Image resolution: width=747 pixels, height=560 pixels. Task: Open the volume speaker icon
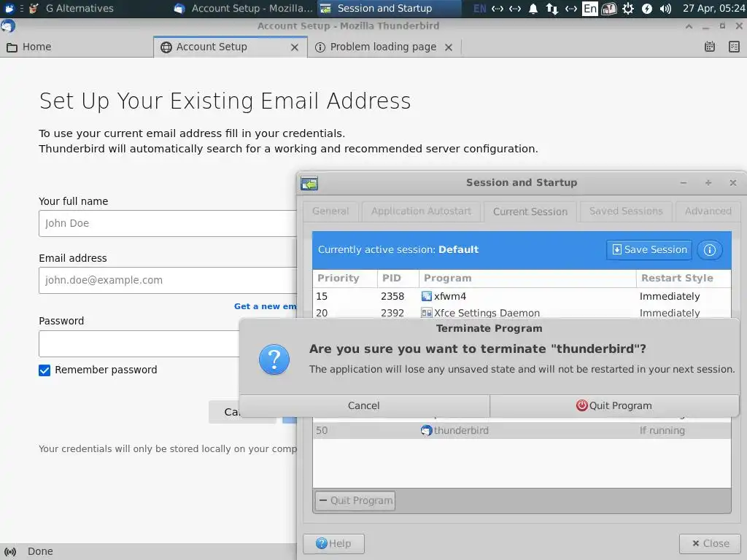665,9
